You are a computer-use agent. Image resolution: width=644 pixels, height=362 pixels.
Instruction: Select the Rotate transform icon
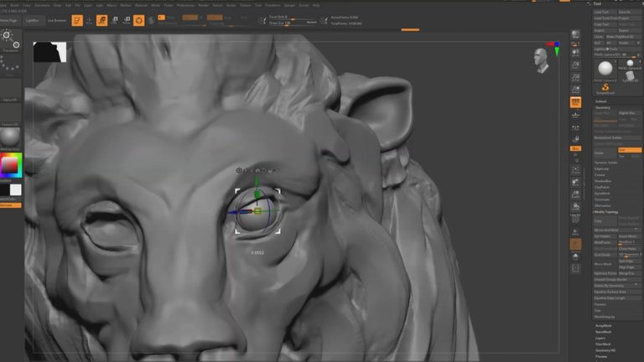click(127, 20)
